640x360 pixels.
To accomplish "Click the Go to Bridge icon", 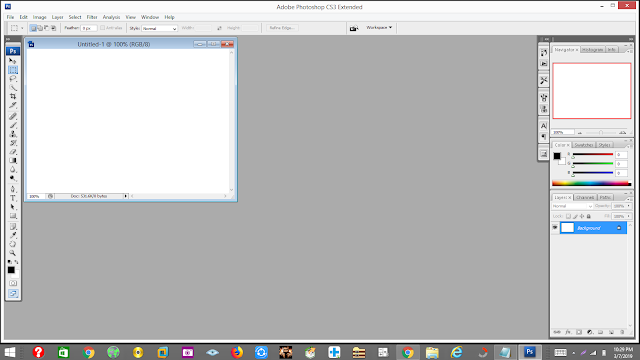I will pos(354,28).
